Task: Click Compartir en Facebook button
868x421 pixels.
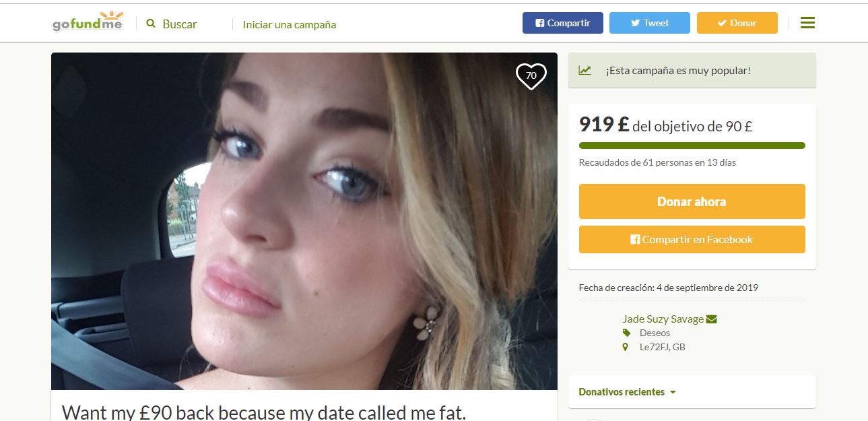Action: pos(692,240)
